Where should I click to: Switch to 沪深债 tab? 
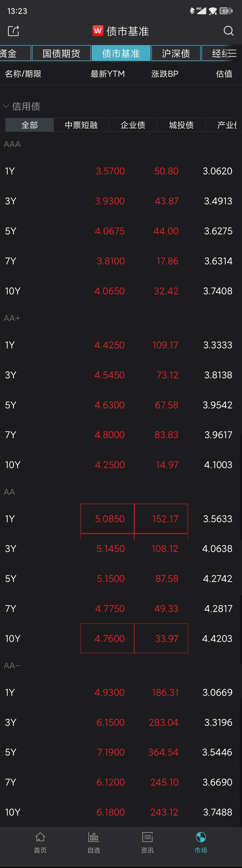[x=176, y=53]
